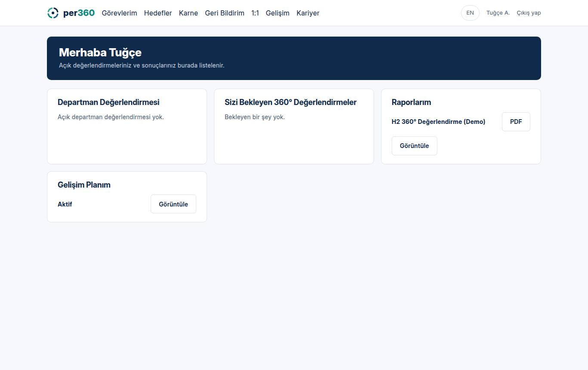Switch language with the EN button
This screenshot has height=370, width=588.
pyautogui.click(x=470, y=13)
